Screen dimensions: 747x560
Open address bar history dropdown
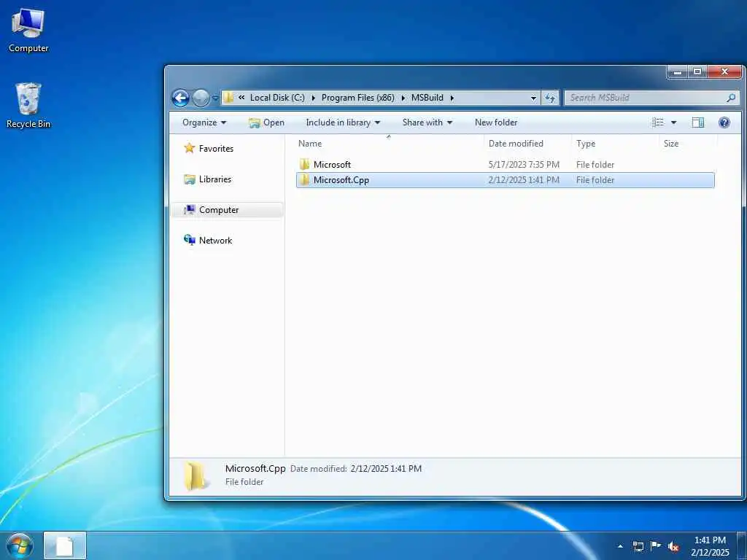[533, 98]
